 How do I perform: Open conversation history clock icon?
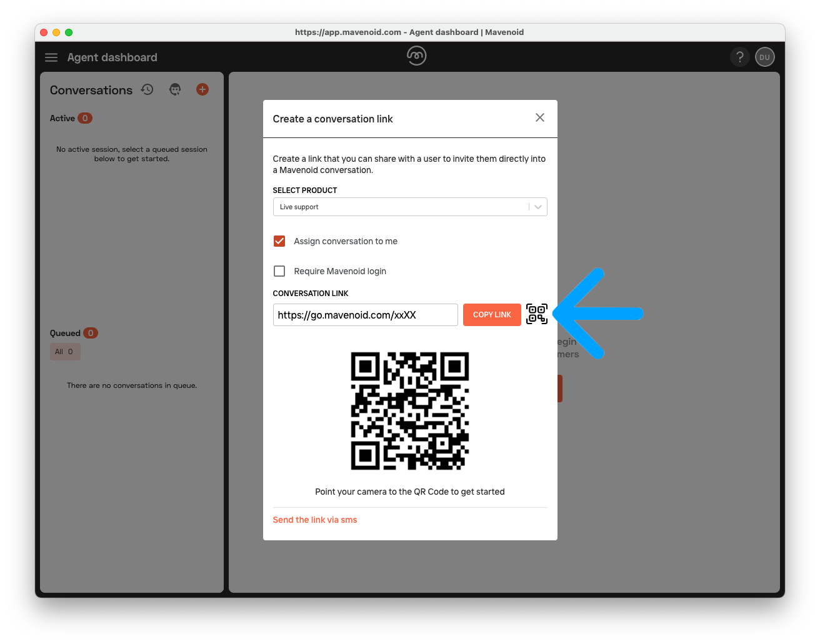[147, 89]
